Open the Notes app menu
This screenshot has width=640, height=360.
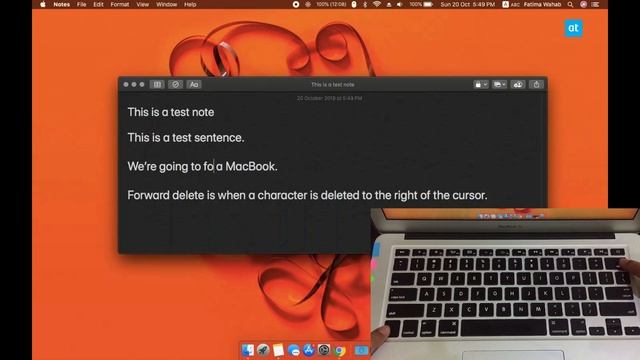(61, 4)
